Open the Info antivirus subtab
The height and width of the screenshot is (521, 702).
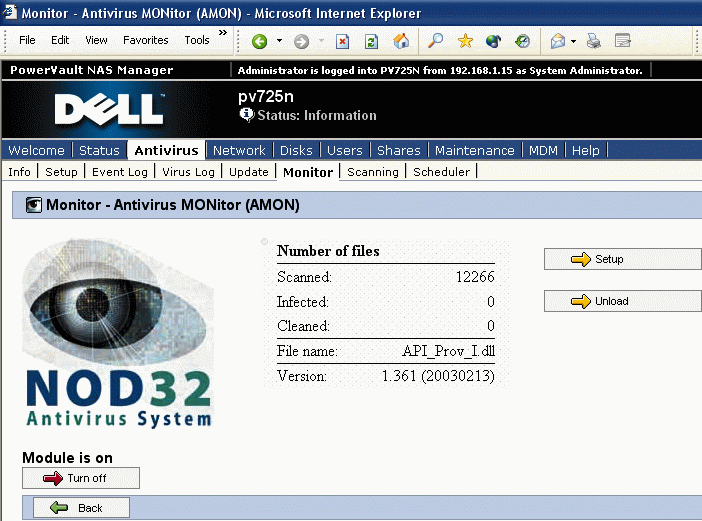[19, 172]
